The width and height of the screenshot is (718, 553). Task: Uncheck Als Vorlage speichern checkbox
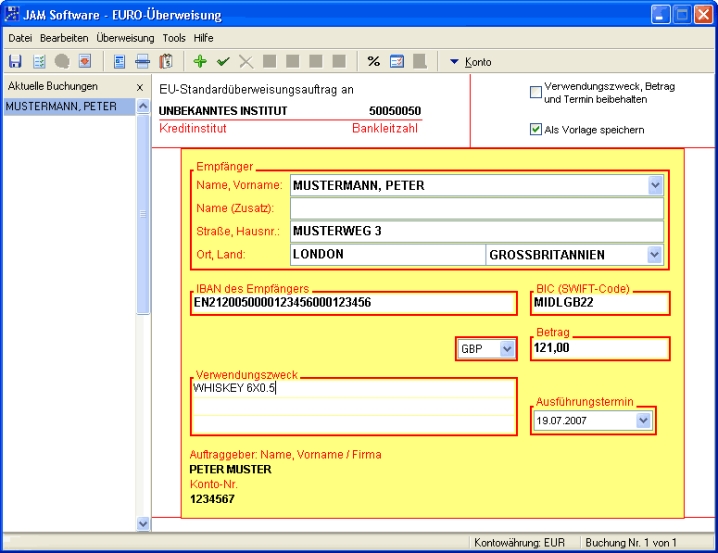[536, 129]
